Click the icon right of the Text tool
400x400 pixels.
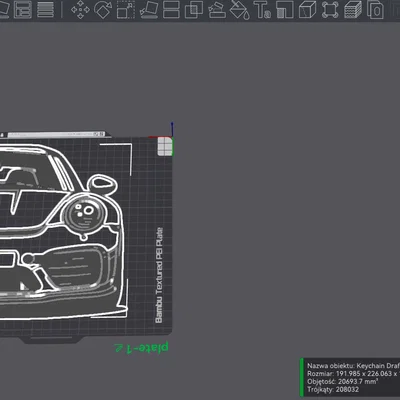[285, 9]
